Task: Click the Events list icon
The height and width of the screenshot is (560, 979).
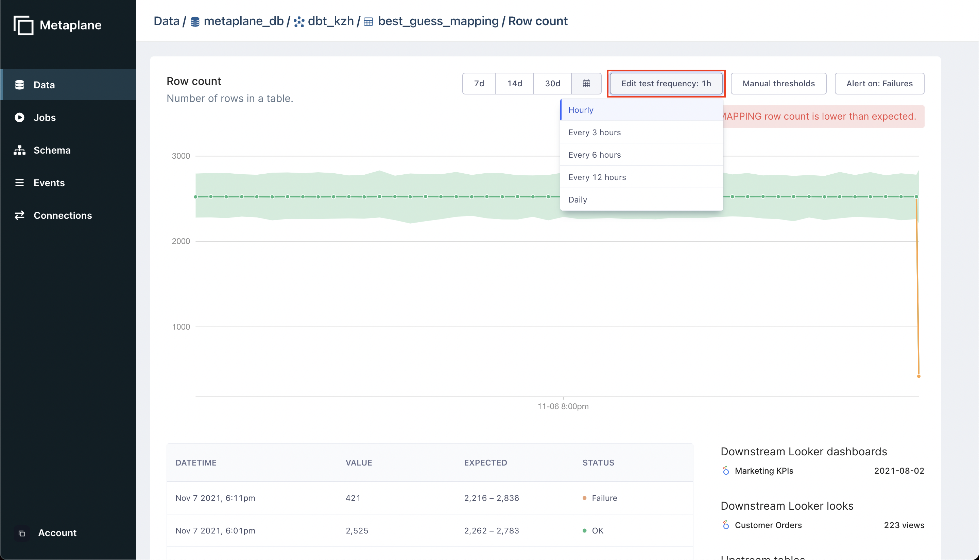Action: [20, 183]
